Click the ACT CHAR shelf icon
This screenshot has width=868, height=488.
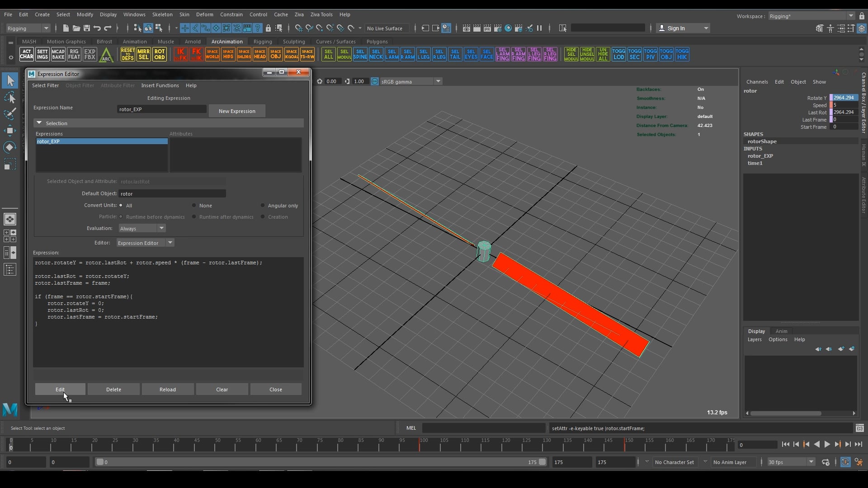(26, 55)
